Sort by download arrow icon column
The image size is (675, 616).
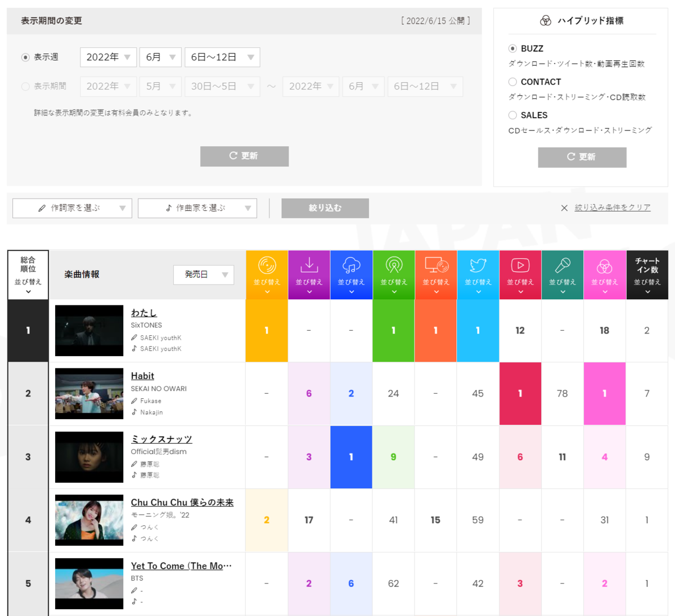pos(309,275)
